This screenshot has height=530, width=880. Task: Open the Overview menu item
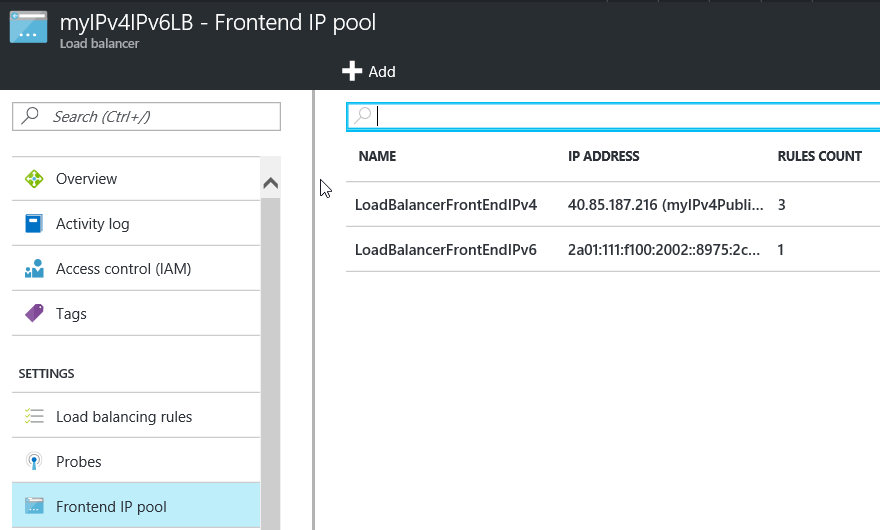click(x=87, y=179)
